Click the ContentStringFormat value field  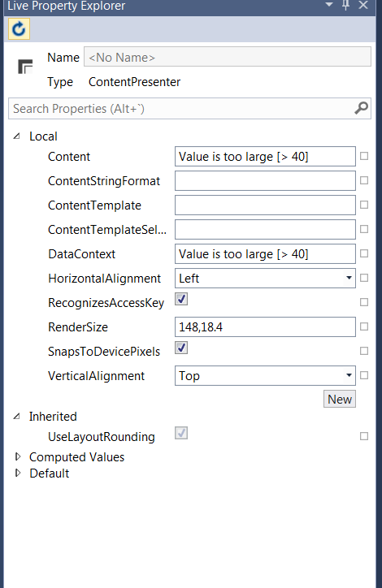point(265,181)
